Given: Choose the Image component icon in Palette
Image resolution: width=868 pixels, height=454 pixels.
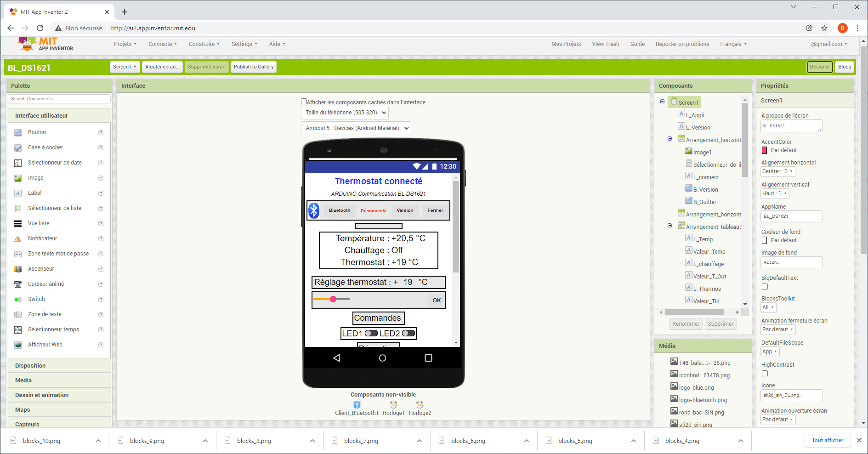Looking at the screenshot, I should click(18, 178).
